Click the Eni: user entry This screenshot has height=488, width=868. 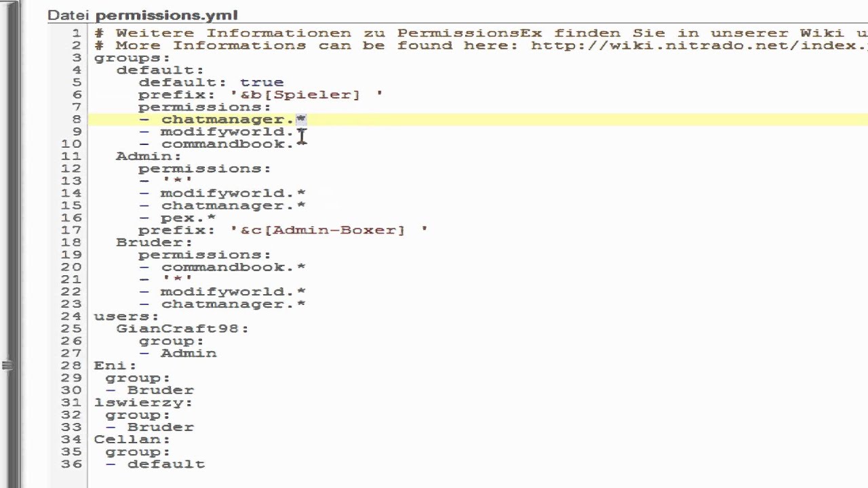pyautogui.click(x=115, y=366)
